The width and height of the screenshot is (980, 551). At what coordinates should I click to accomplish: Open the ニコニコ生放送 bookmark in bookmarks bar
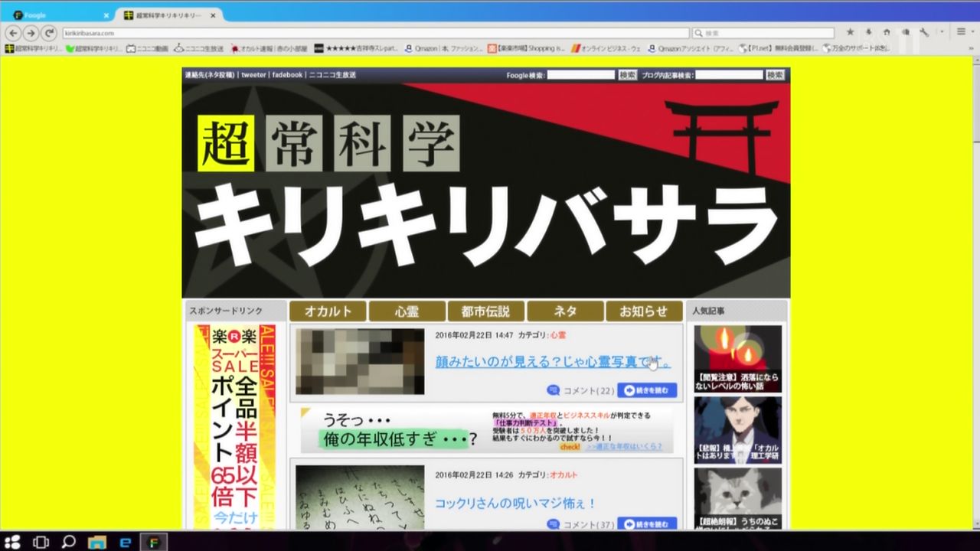199,48
